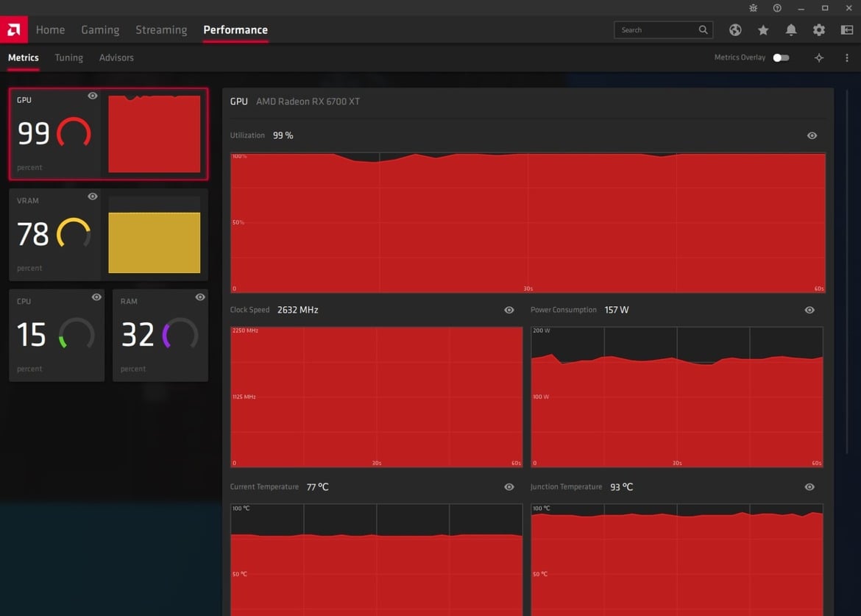The image size is (861, 616).
Task: Click the GPU utilization graph
Action: click(528, 222)
